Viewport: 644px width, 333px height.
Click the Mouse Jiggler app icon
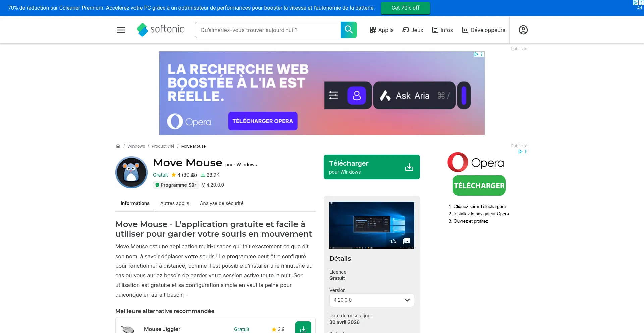(128, 329)
